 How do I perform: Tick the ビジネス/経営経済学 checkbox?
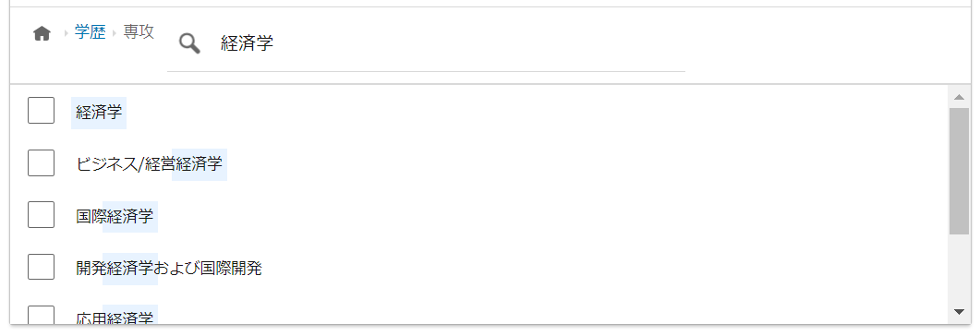click(x=42, y=163)
